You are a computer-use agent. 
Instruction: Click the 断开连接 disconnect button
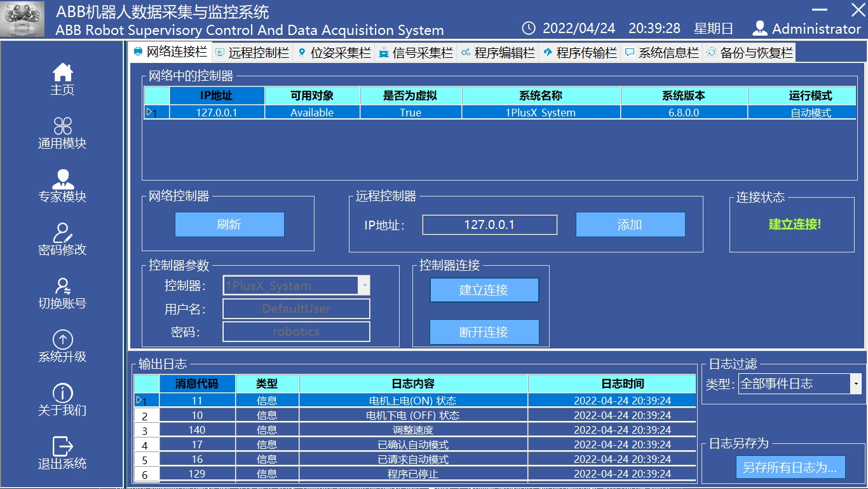(x=484, y=332)
